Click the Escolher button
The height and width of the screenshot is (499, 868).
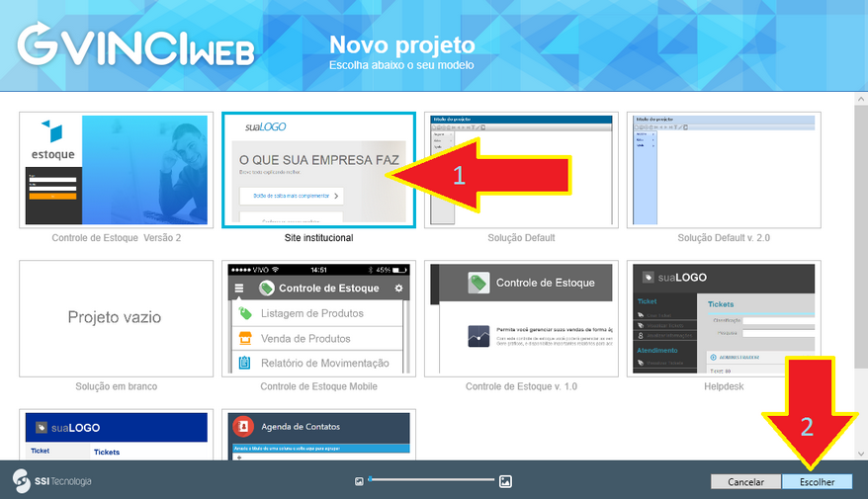tap(817, 482)
